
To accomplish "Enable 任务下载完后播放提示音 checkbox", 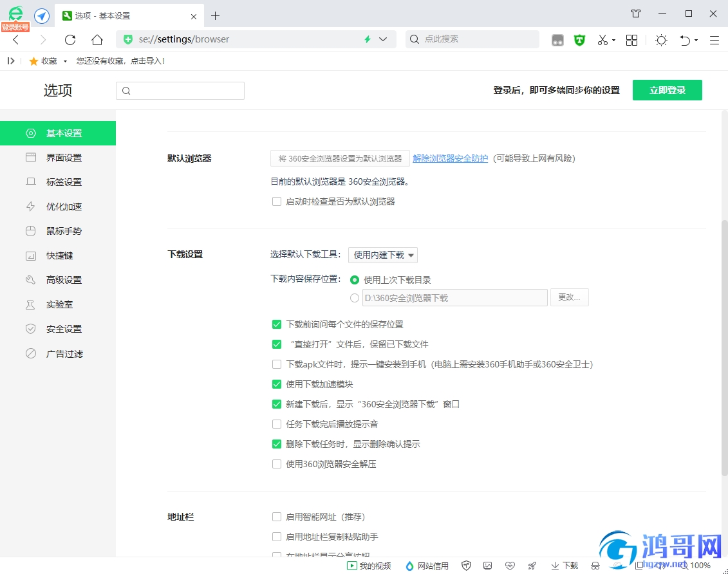I will pyautogui.click(x=277, y=424).
